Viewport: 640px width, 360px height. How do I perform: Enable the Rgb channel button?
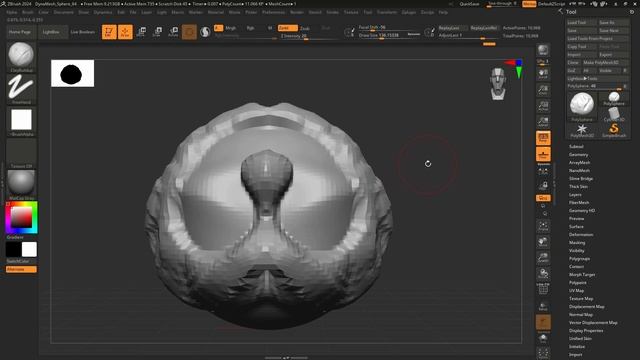point(251,28)
